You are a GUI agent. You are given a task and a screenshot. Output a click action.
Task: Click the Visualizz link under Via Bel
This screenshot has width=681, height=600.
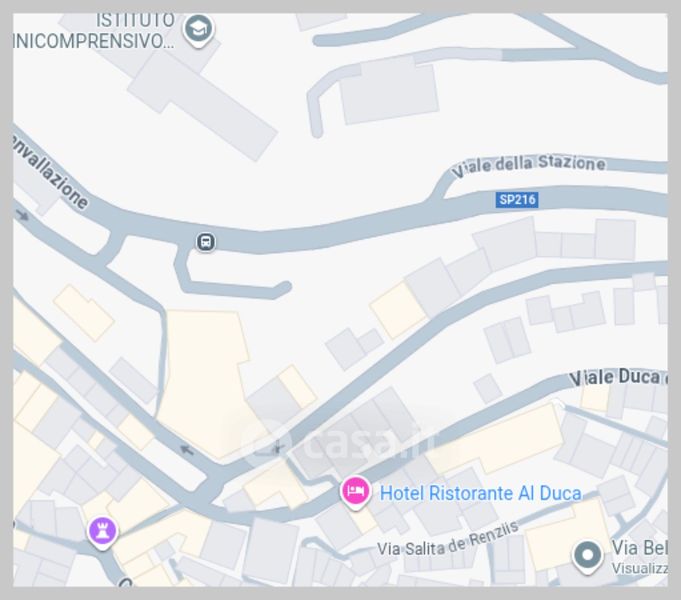[639, 568]
